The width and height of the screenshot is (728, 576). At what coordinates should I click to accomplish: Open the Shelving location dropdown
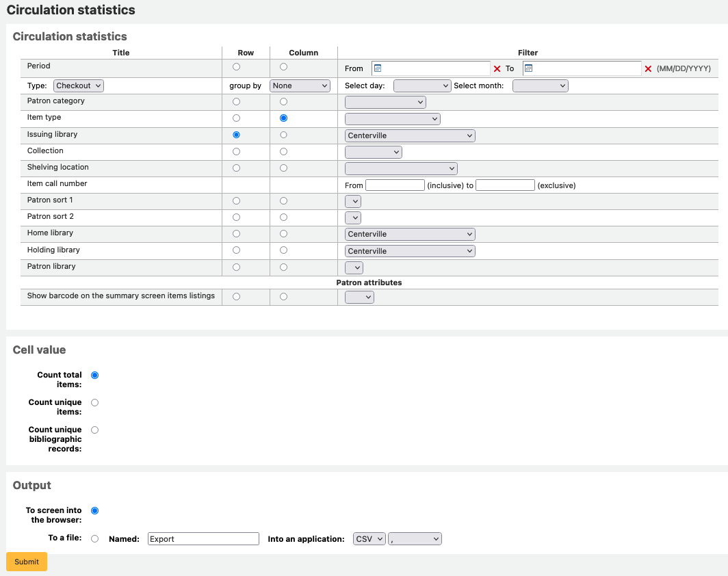coord(401,168)
